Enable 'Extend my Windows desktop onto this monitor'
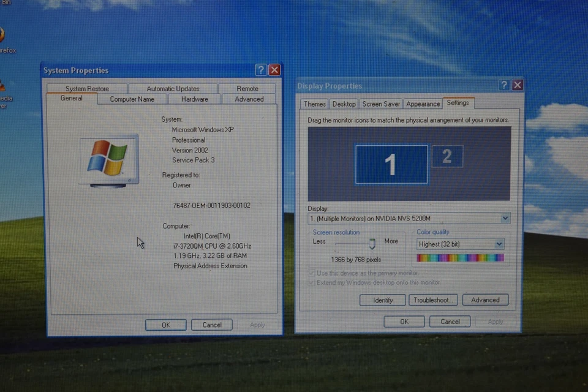Screen dimensions: 588x392 click(x=312, y=282)
